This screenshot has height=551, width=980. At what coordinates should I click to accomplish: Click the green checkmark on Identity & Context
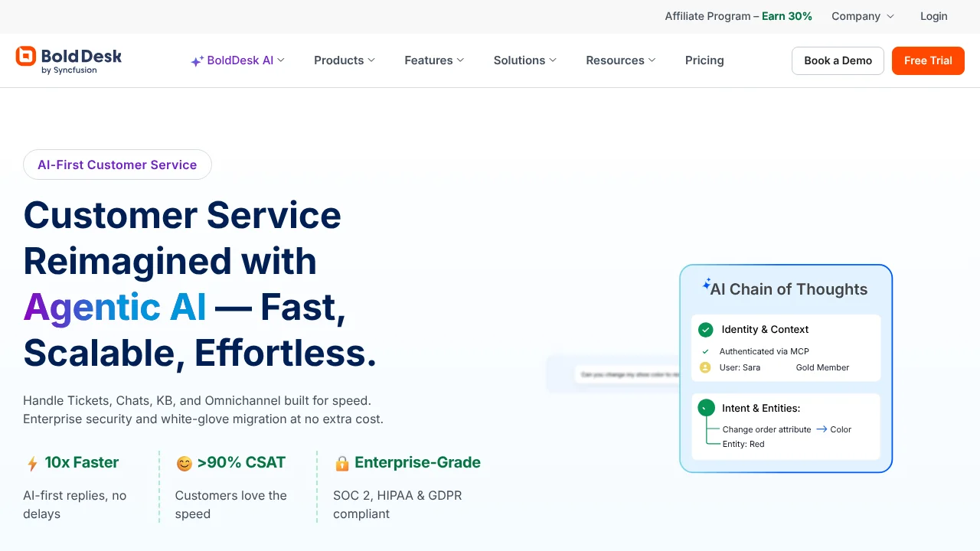(705, 330)
